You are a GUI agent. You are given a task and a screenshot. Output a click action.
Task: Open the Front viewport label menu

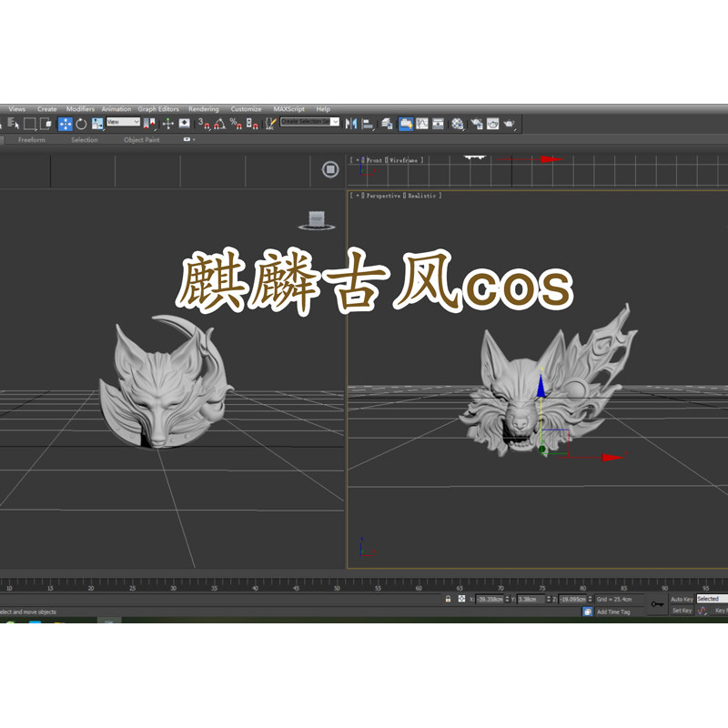coord(374,160)
